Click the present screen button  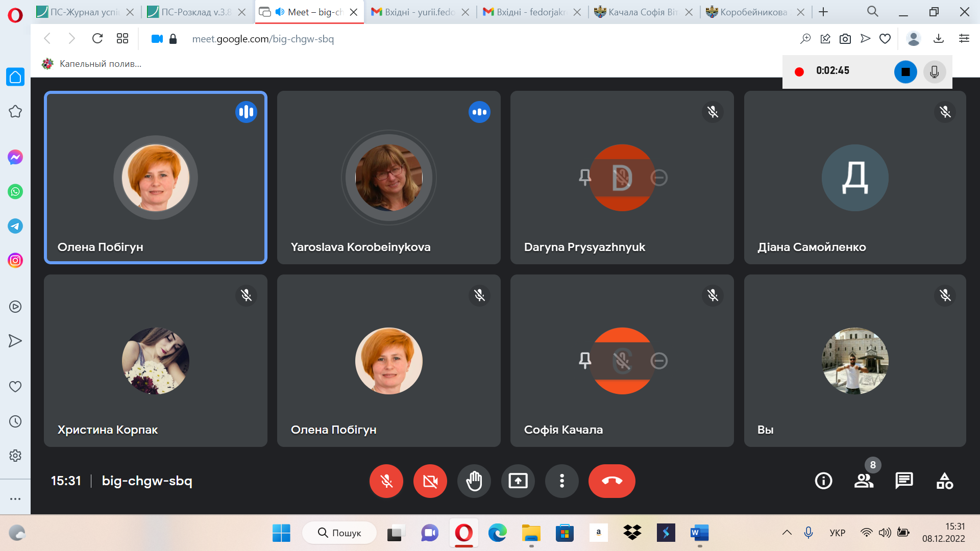tap(518, 481)
